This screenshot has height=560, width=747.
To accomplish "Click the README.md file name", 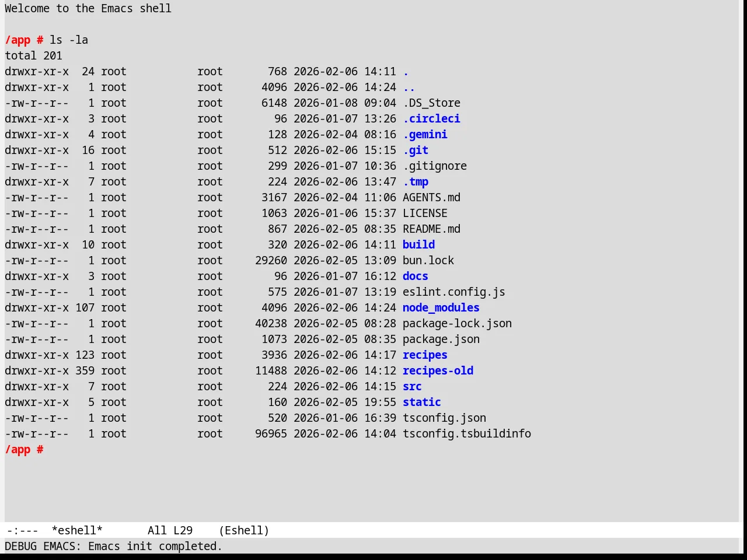I will (431, 229).
